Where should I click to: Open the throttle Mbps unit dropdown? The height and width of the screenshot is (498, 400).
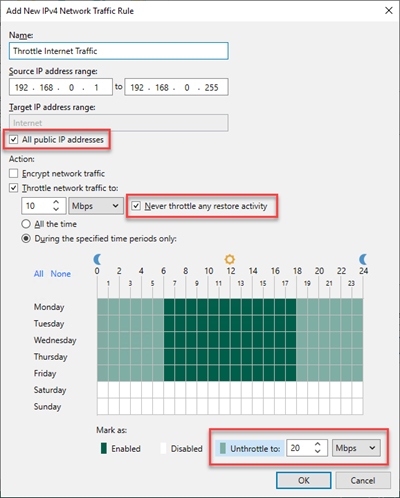tap(96, 206)
